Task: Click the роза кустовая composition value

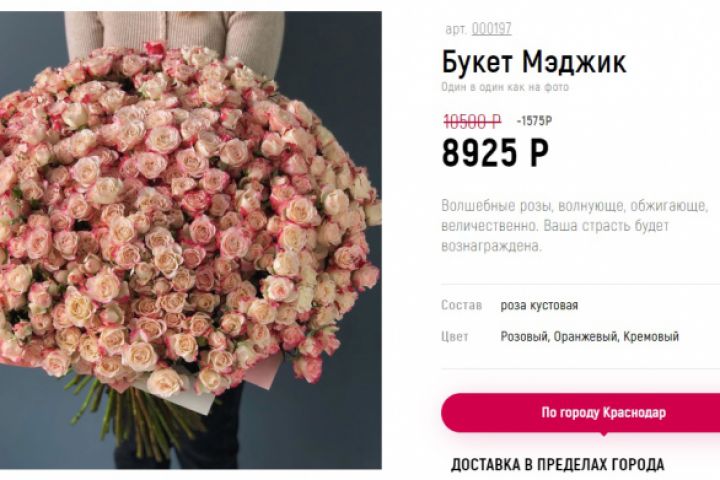Action: pos(539,305)
